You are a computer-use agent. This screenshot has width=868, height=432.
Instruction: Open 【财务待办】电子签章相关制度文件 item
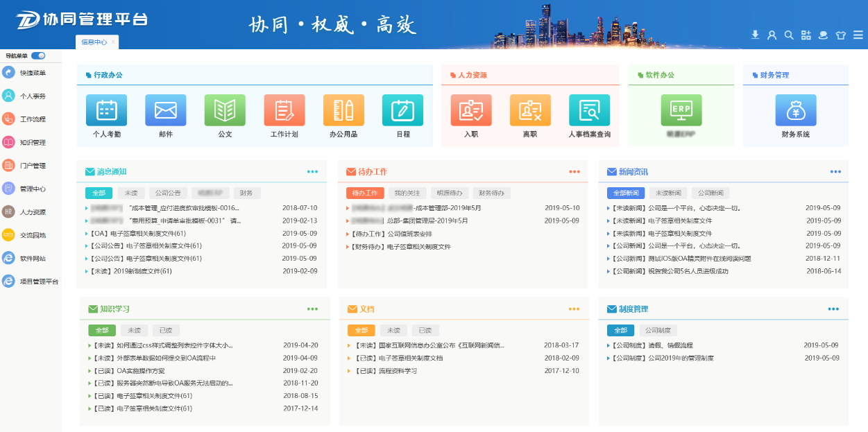[x=401, y=246]
